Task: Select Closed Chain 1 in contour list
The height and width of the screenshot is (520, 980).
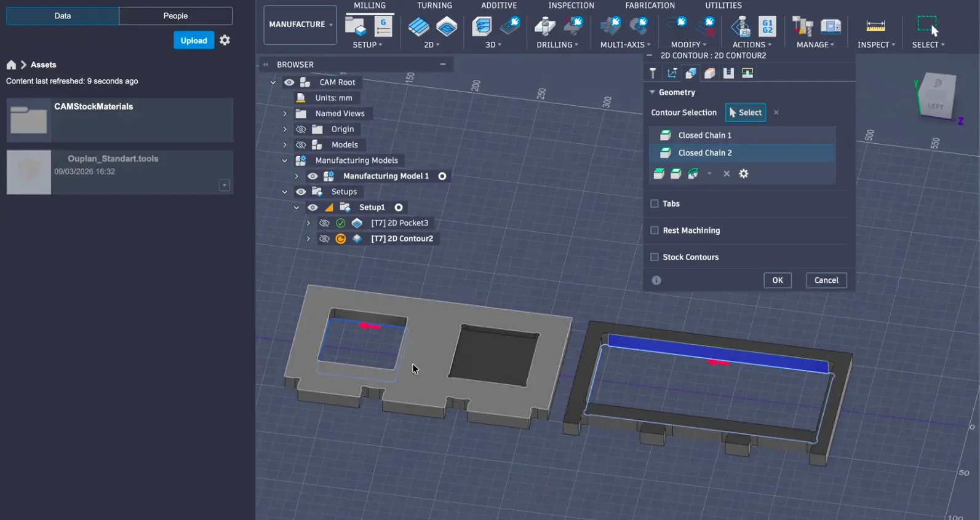Action: pos(743,135)
